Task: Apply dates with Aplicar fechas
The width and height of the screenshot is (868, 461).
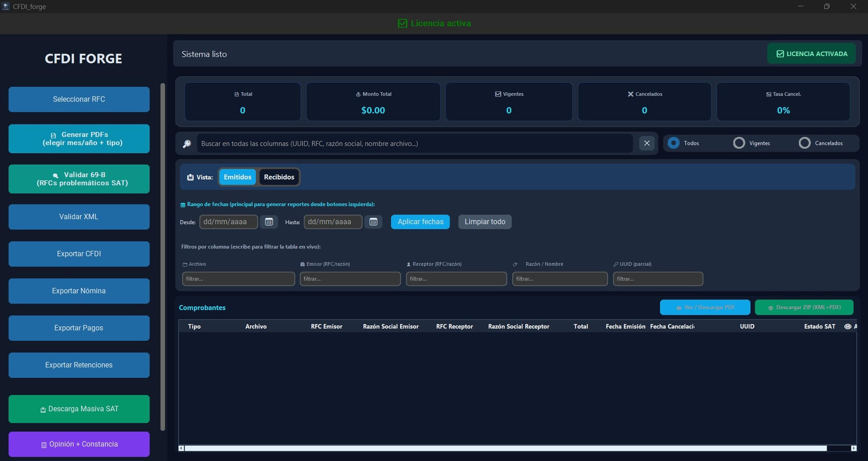Action: pos(420,222)
